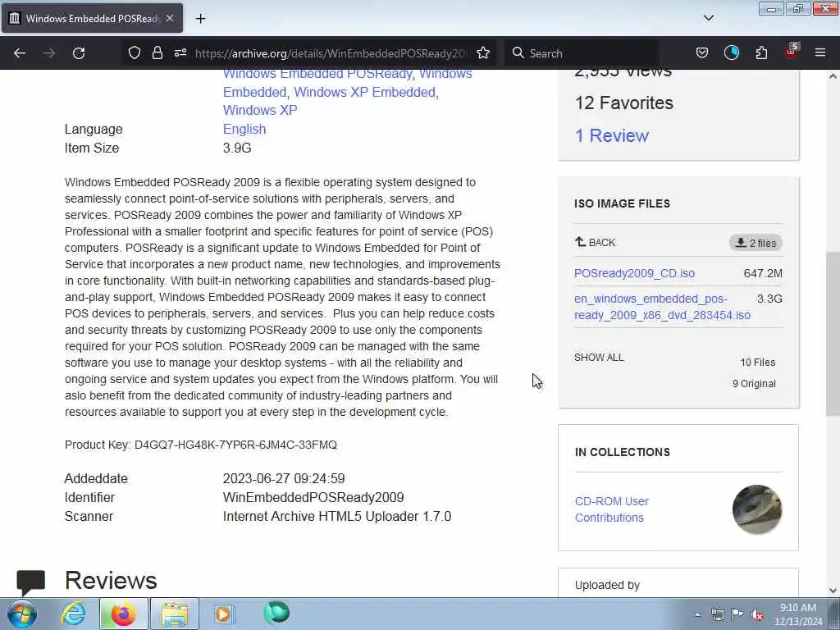Focus the archive.org URL address field
The width and height of the screenshot is (840, 630).
[332, 53]
